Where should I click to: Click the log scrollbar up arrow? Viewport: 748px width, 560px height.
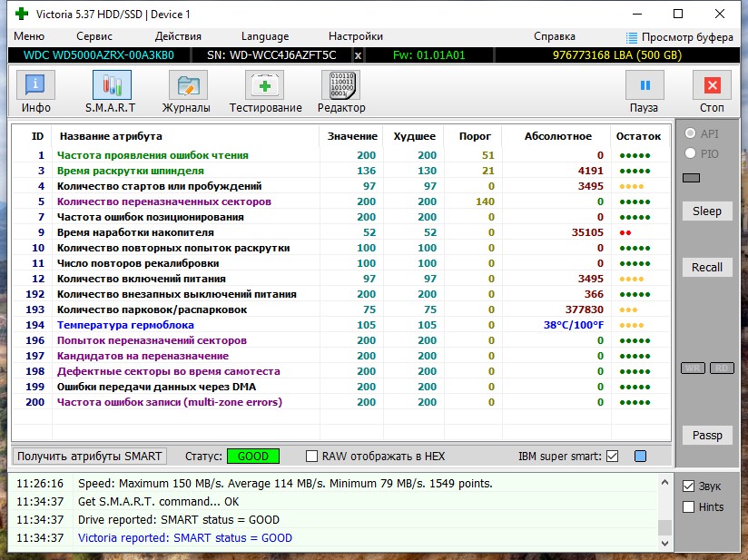click(664, 482)
